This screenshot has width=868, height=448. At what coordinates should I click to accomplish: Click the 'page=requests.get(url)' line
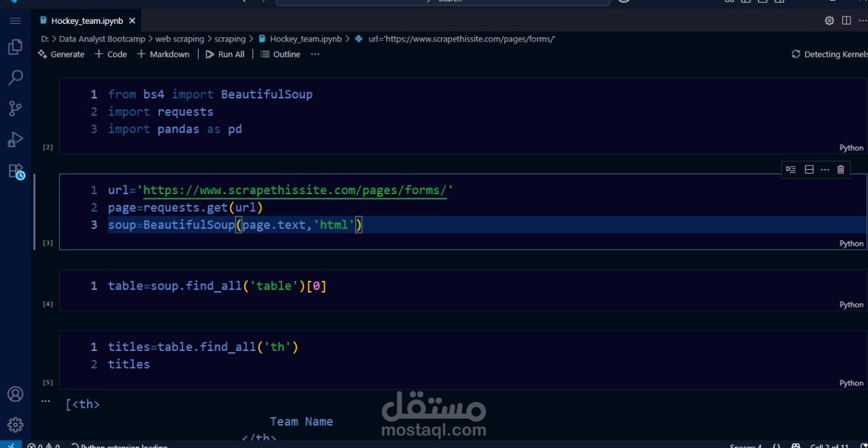[185, 208]
